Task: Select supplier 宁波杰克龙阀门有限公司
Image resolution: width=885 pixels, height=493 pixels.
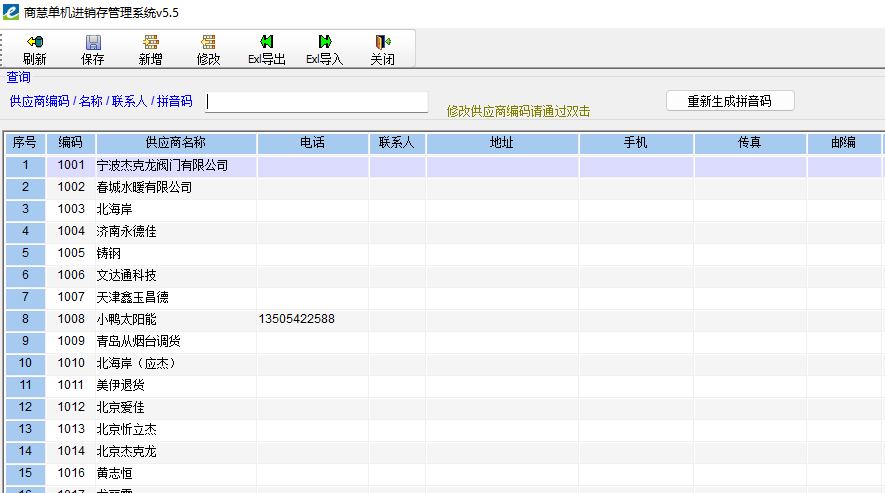Action: [x=163, y=165]
